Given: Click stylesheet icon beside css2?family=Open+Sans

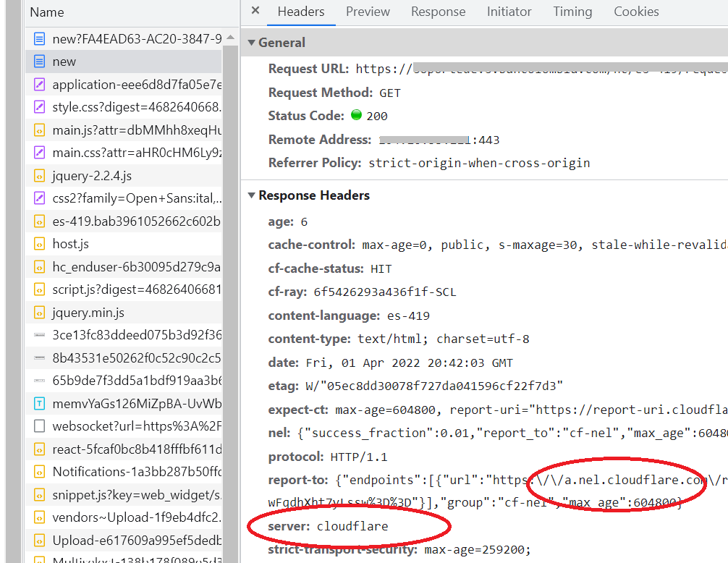Looking at the screenshot, I should pyautogui.click(x=39, y=198).
